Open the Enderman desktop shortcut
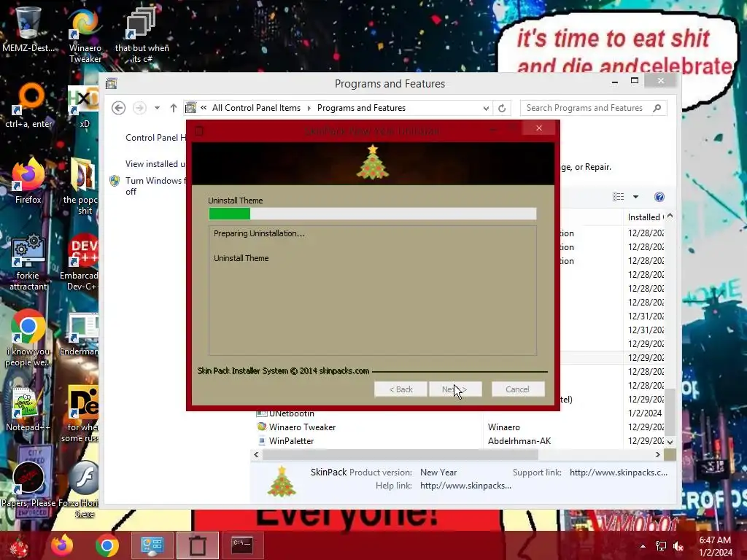 click(80, 333)
